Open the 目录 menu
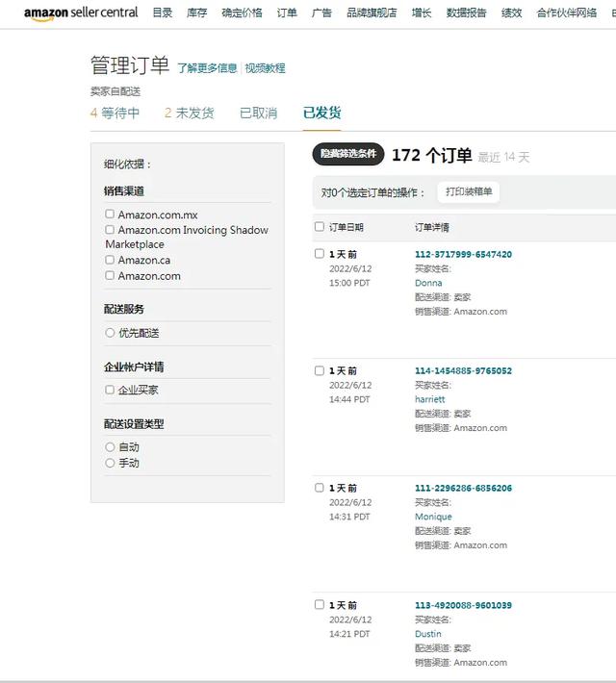Viewport: 616px width, 683px height. point(163,13)
